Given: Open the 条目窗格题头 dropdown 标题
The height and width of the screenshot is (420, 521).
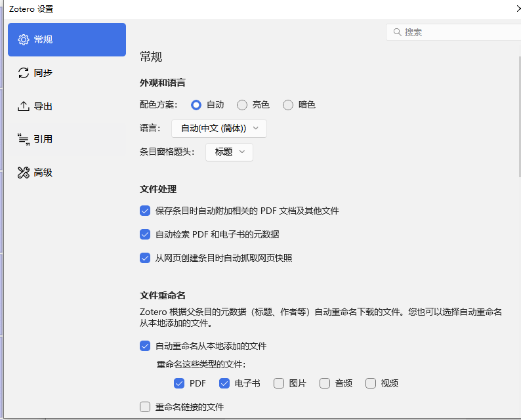Looking at the screenshot, I should coord(229,152).
